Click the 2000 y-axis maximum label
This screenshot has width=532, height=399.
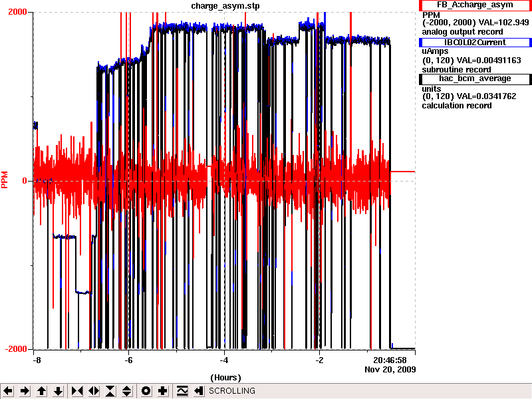18,12
